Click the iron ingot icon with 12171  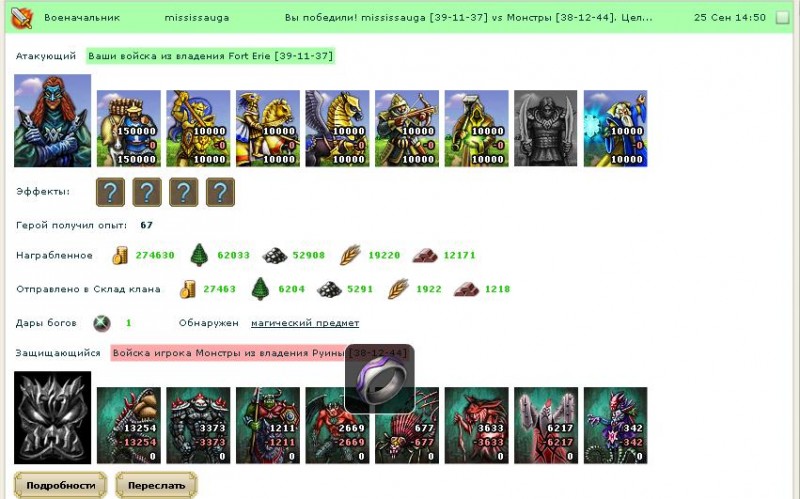(424, 255)
